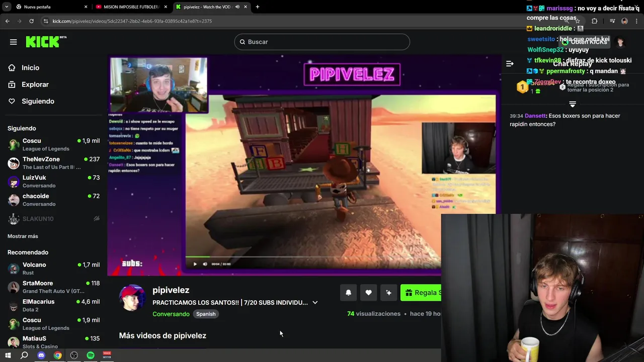Go back with the browser back arrow

(x=7, y=21)
